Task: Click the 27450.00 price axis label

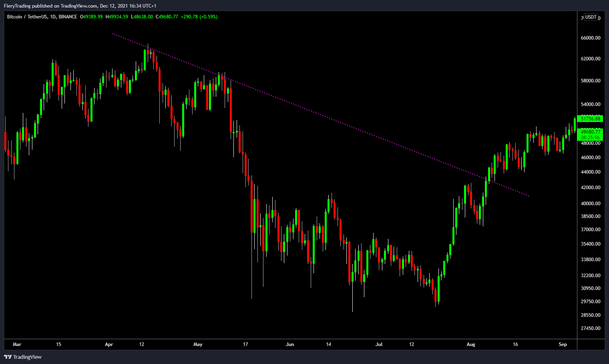Action: (591, 328)
